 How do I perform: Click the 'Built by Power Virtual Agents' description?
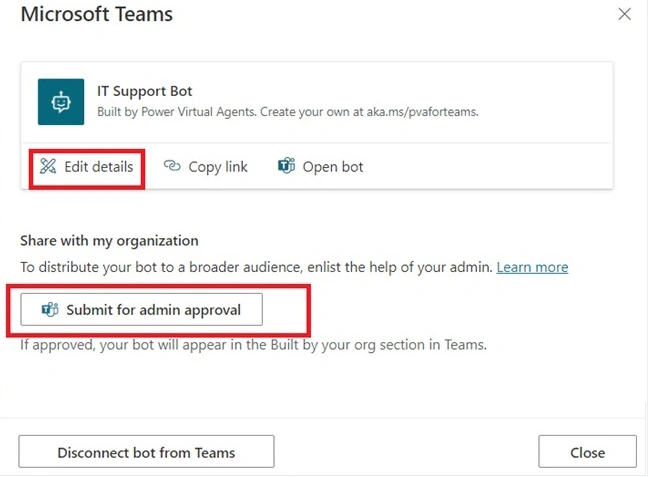(288, 112)
